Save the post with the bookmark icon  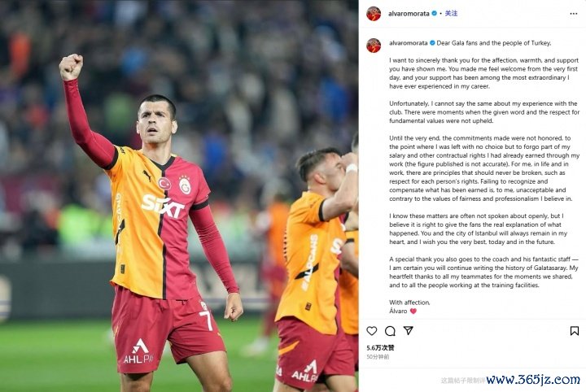[575, 331]
